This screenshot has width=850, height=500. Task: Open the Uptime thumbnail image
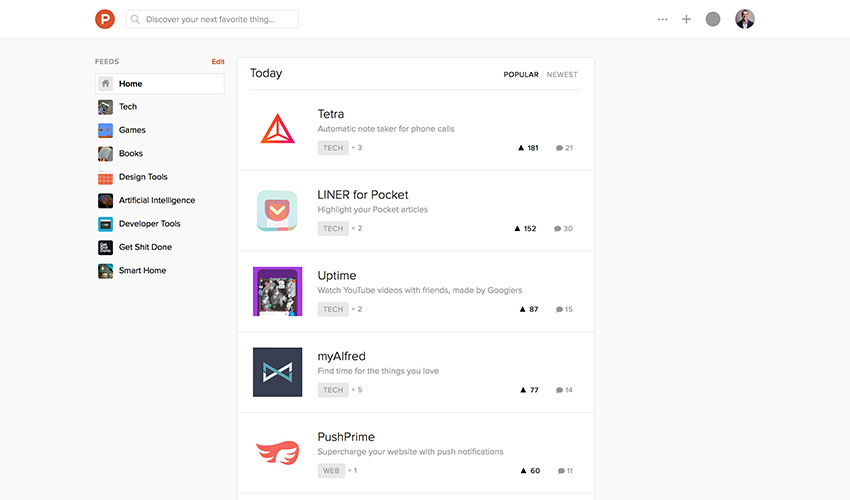point(278,291)
